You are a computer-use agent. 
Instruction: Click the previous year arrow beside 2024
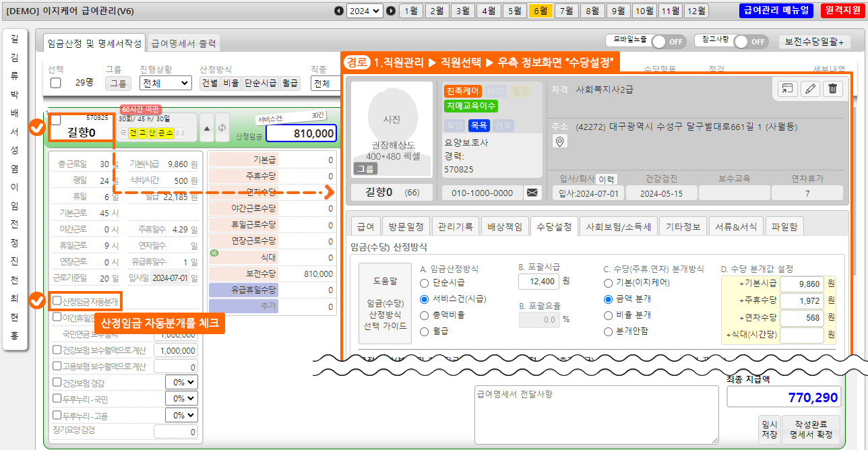[x=339, y=11]
